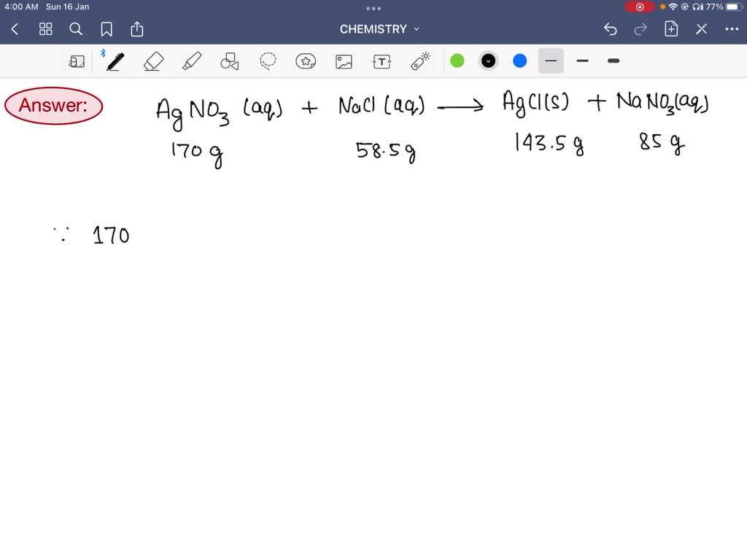The width and height of the screenshot is (747, 560).
Task: Select the Eraser tool
Action: (x=153, y=61)
